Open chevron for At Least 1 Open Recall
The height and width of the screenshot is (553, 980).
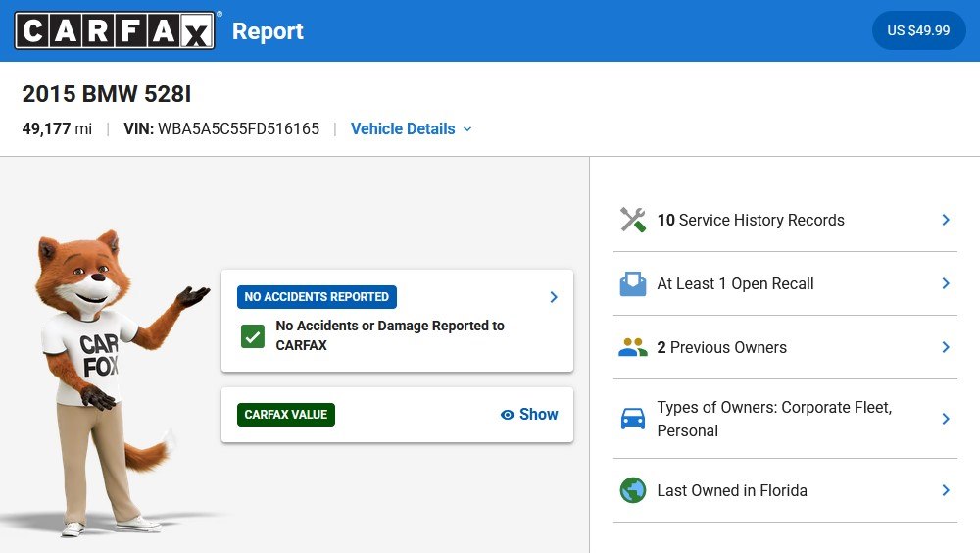pos(946,283)
